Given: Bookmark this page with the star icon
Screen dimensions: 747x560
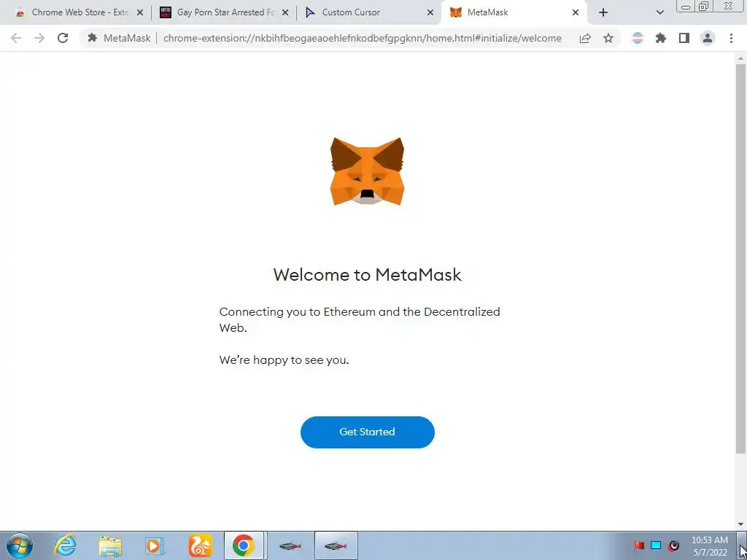Looking at the screenshot, I should [608, 38].
